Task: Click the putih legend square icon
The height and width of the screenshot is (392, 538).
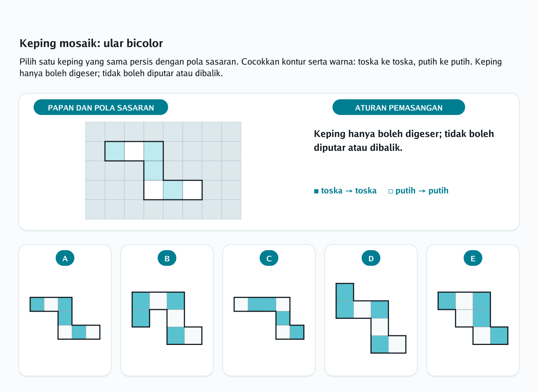Action: tap(391, 191)
